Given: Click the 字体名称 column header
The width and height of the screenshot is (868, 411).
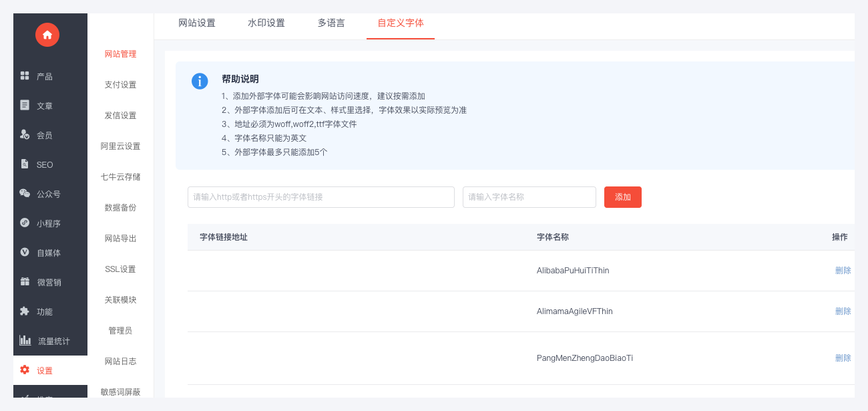Looking at the screenshot, I should point(553,237).
